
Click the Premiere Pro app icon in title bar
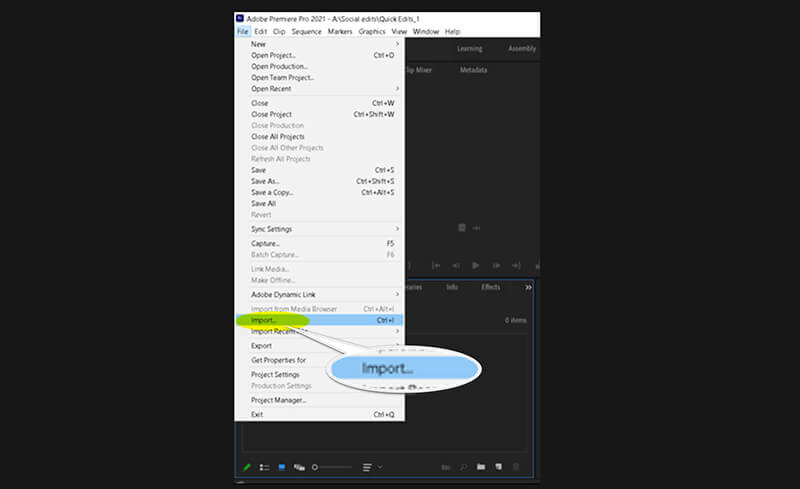[240, 18]
